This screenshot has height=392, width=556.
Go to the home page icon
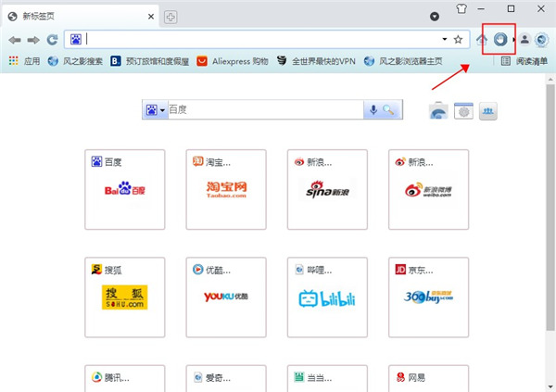(x=482, y=40)
